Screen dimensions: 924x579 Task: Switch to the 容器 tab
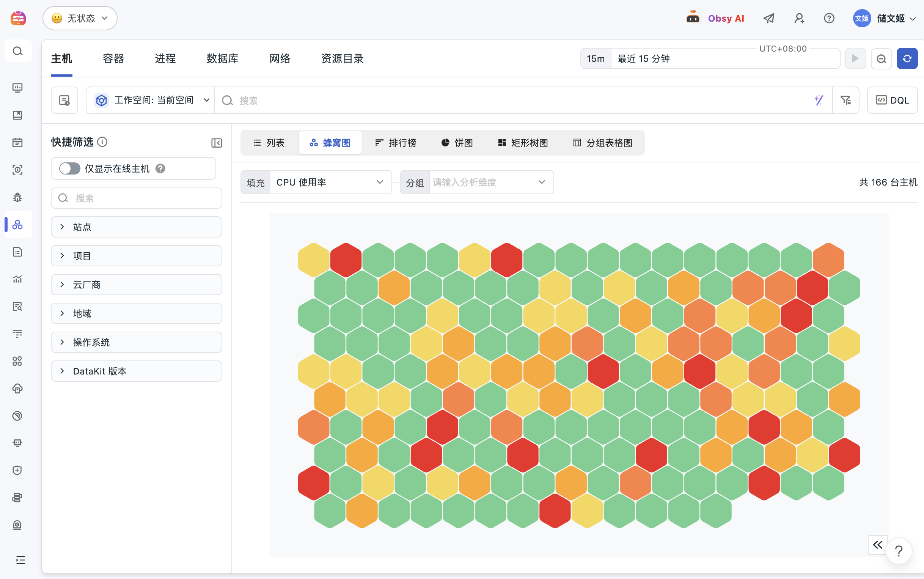[x=113, y=58]
